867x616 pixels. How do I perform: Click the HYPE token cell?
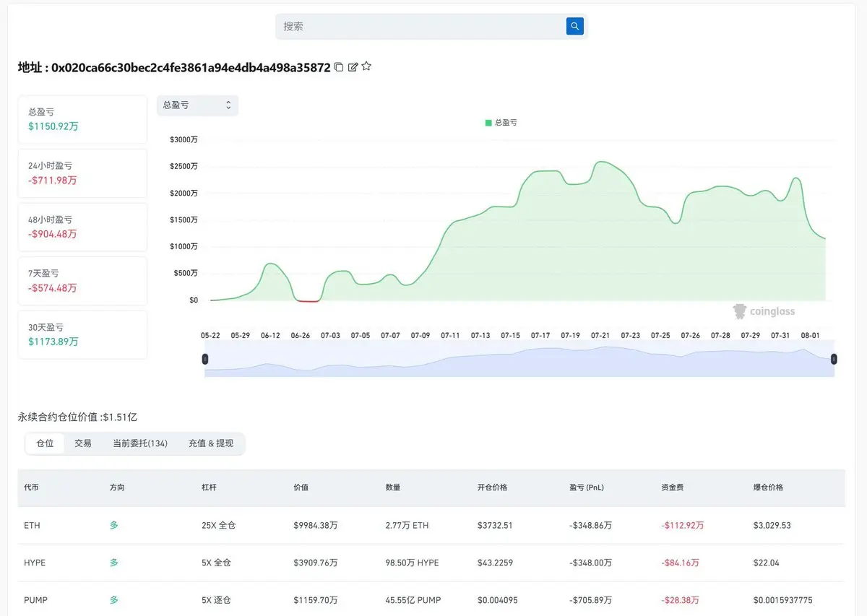tap(35, 563)
